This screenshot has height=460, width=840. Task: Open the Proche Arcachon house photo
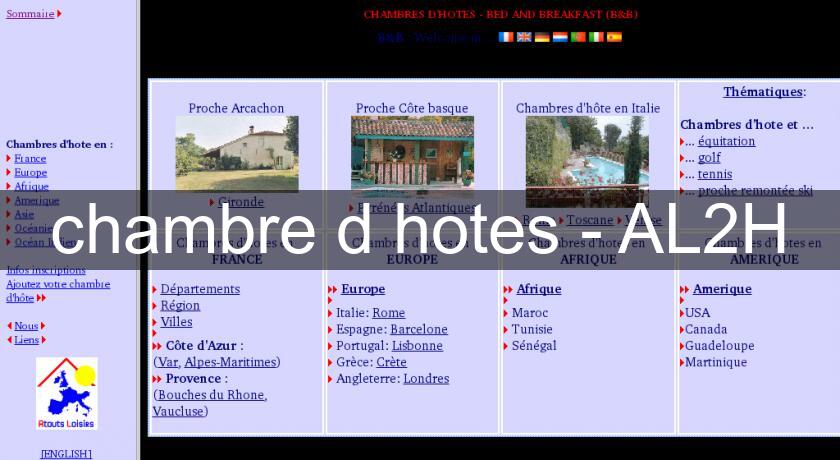(x=237, y=154)
